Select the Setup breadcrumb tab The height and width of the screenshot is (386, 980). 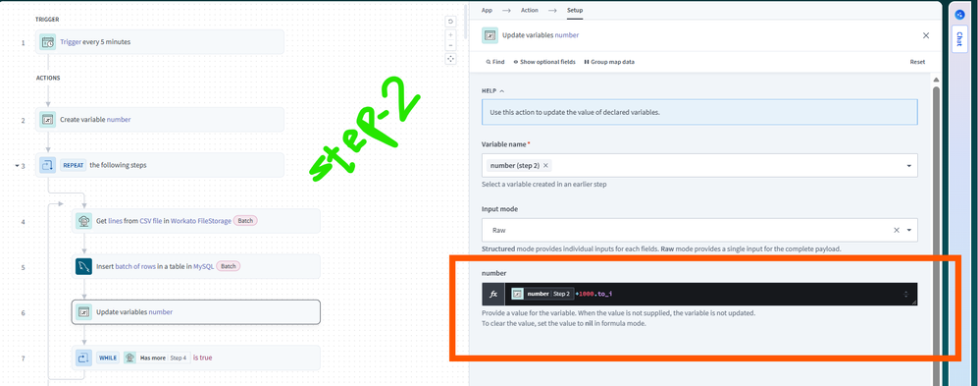tap(575, 10)
